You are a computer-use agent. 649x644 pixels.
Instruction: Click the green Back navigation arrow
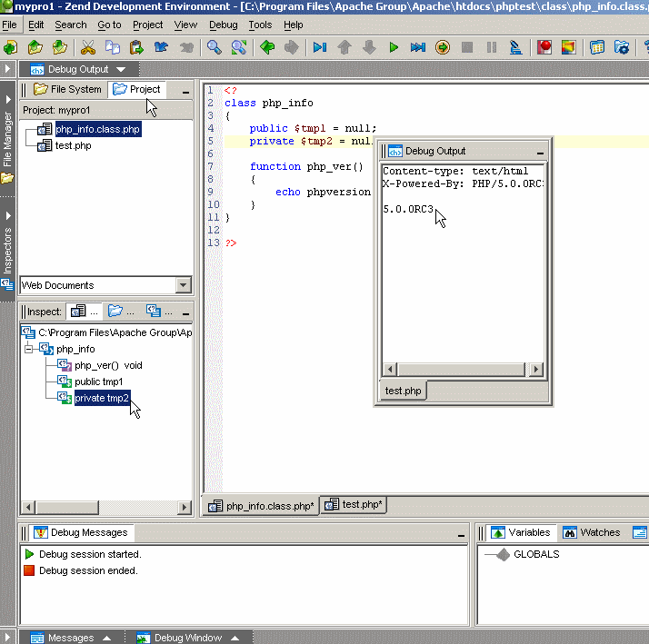(x=267, y=47)
